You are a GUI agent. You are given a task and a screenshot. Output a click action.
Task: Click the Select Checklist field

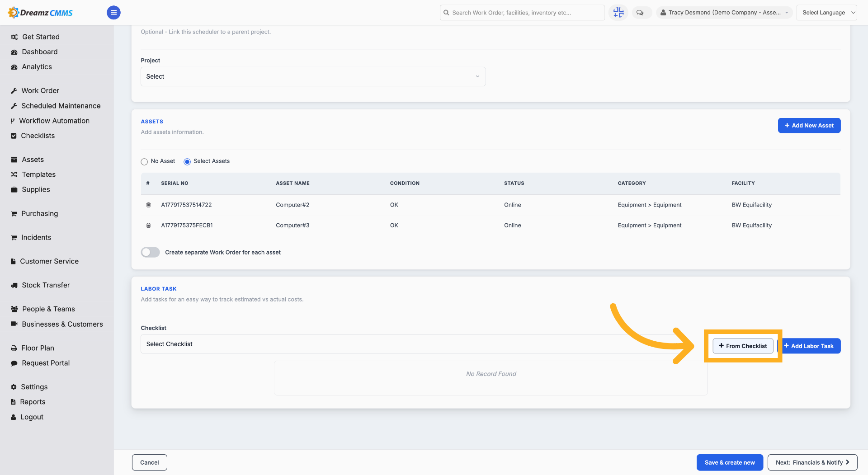pyautogui.click(x=423, y=344)
